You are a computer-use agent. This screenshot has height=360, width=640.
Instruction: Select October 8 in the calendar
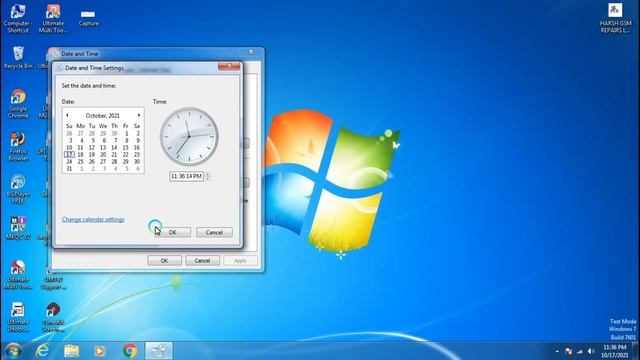pos(127,140)
